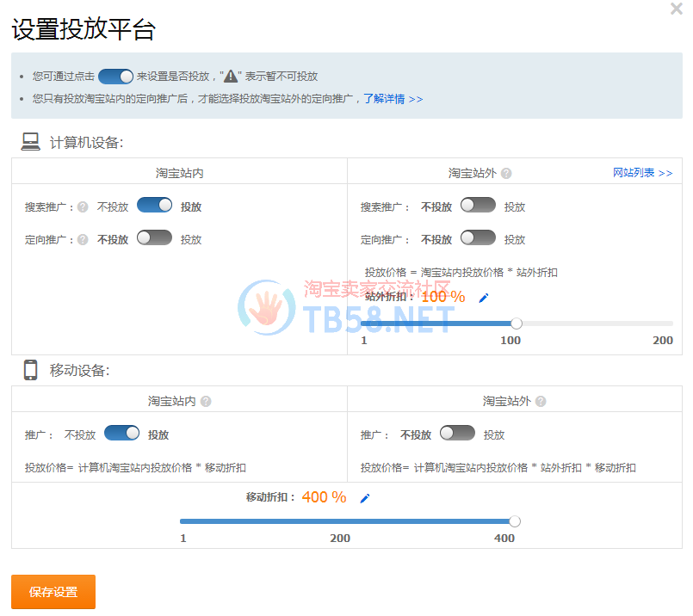Click the 保存设置 button
This screenshot has width=693, height=616.
(x=53, y=592)
